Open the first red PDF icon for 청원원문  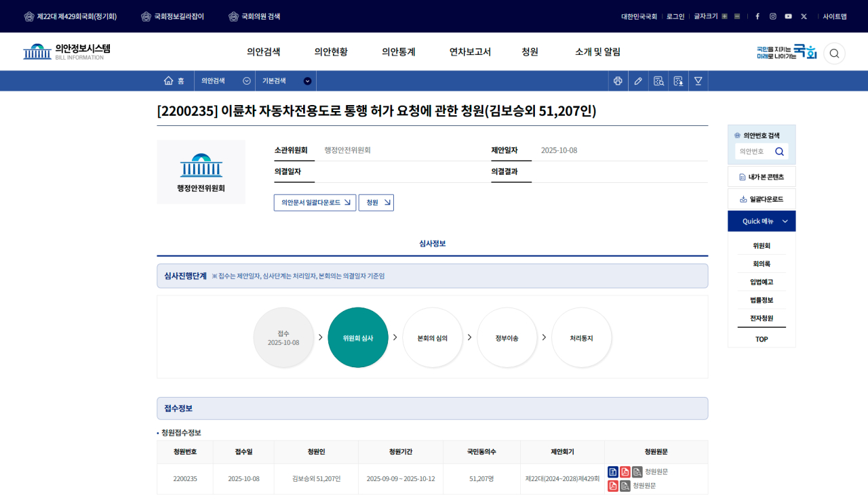(x=625, y=472)
